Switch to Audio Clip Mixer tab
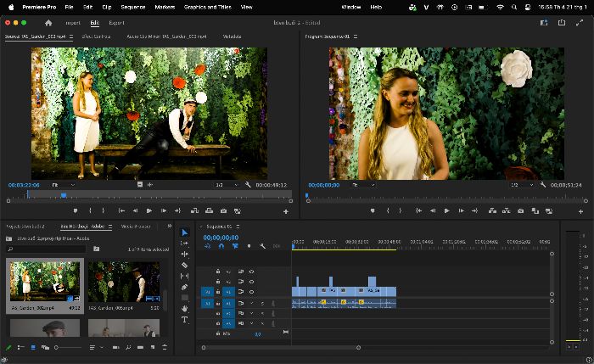The height and width of the screenshot is (364, 594). [166, 36]
